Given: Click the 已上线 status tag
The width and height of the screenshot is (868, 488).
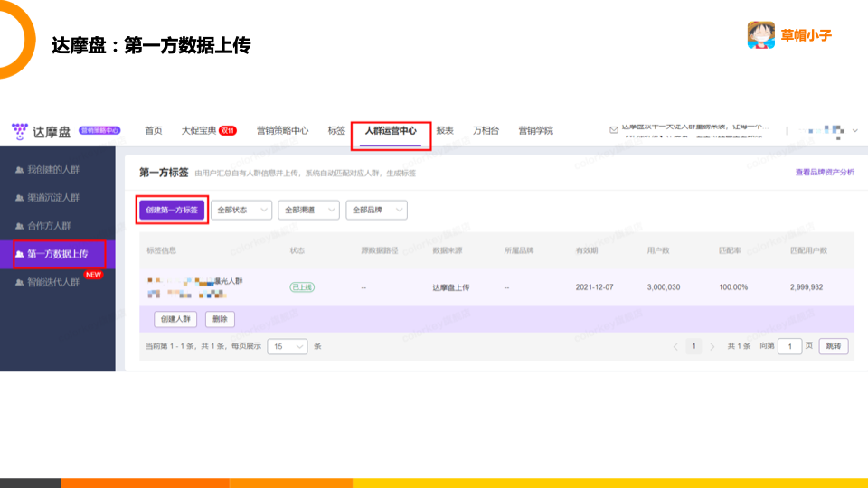Looking at the screenshot, I should pyautogui.click(x=302, y=287).
